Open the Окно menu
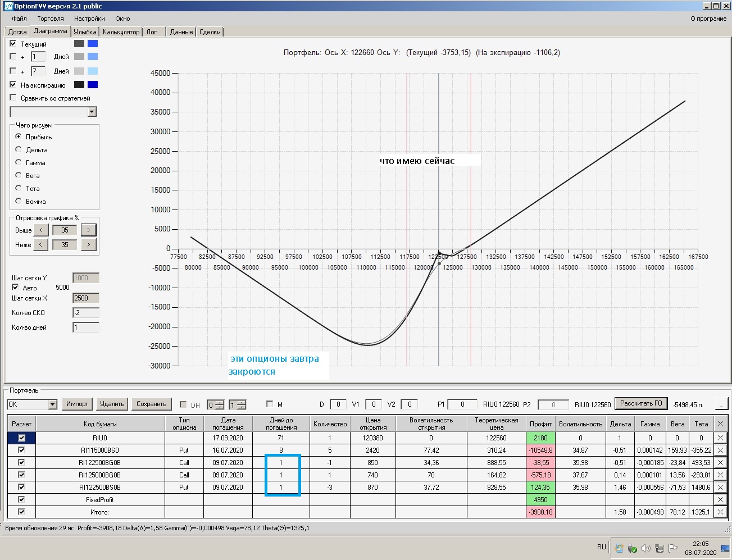Screen dimensions: 732x560 (122, 19)
